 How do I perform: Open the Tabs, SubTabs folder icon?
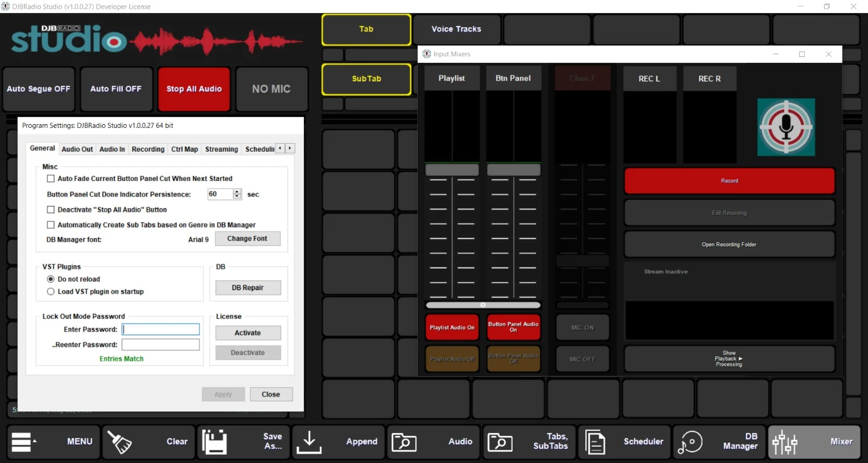[x=500, y=442]
